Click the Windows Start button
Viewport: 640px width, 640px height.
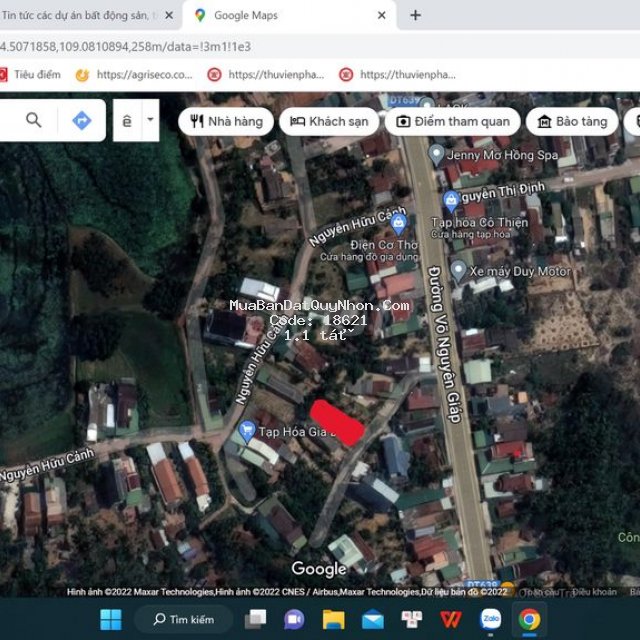111,619
